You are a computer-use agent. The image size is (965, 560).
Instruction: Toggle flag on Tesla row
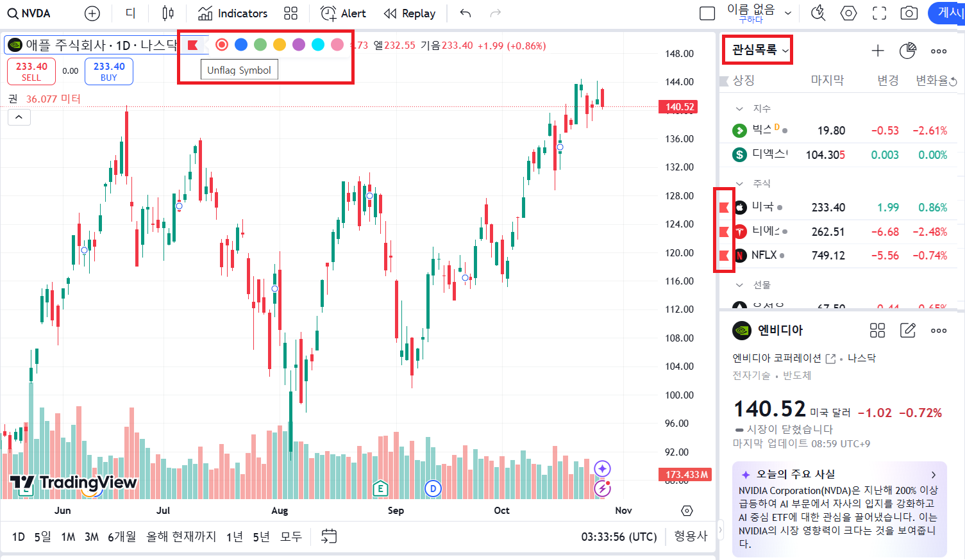725,231
